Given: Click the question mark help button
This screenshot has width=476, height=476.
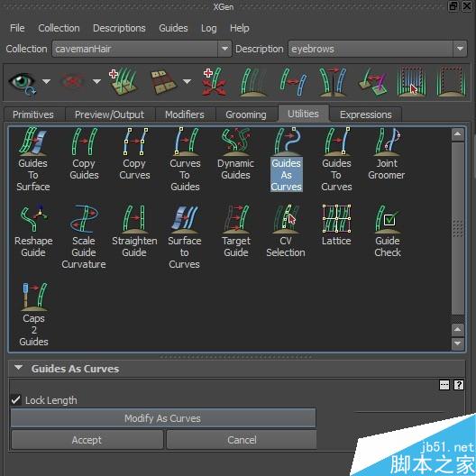Looking at the screenshot, I should [458, 385].
